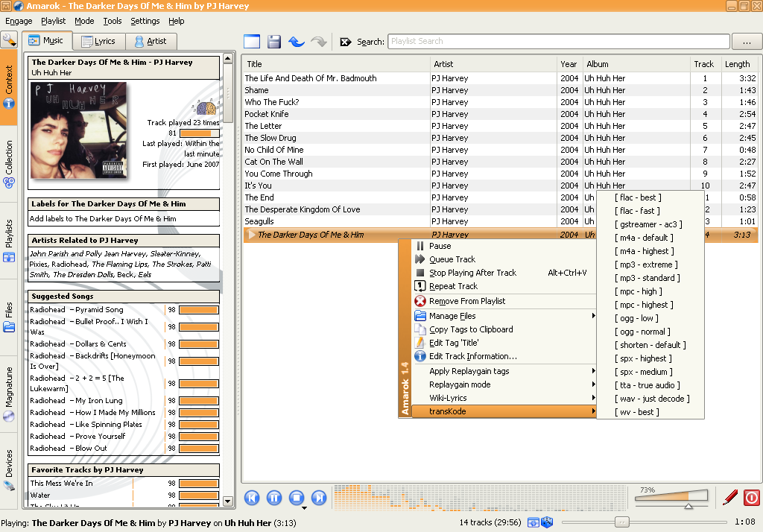Viewport: 763px width, 532px height.
Task: Toggle repeat playlist icon in status bar
Action: pyautogui.click(x=534, y=522)
